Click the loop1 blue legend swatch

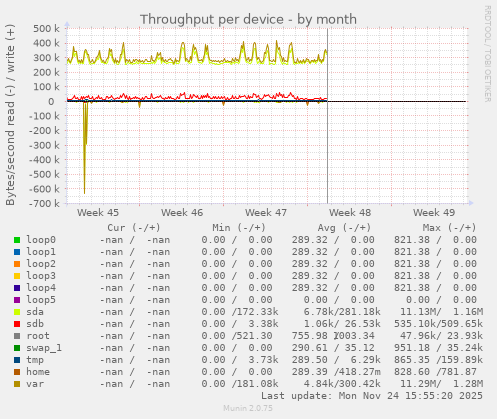[17, 252]
